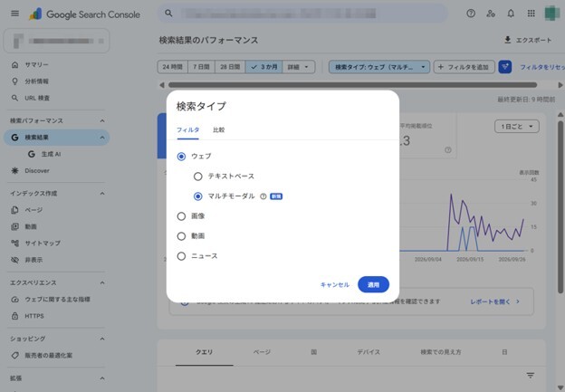This screenshot has height=392, width=565.
Task: Open 動画 video icon in sidebar
Action: click(14, 226)
